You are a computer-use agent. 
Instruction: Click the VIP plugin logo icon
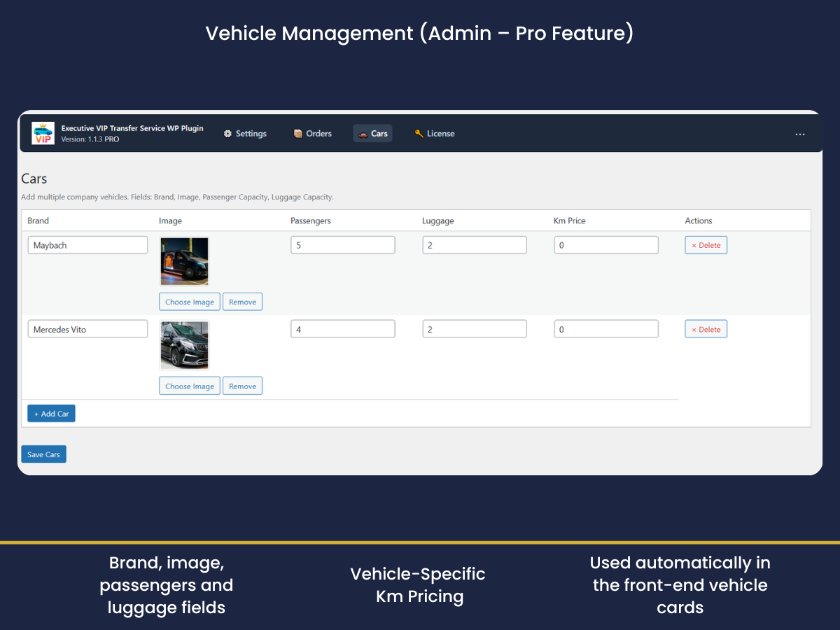tap(43, 133)
